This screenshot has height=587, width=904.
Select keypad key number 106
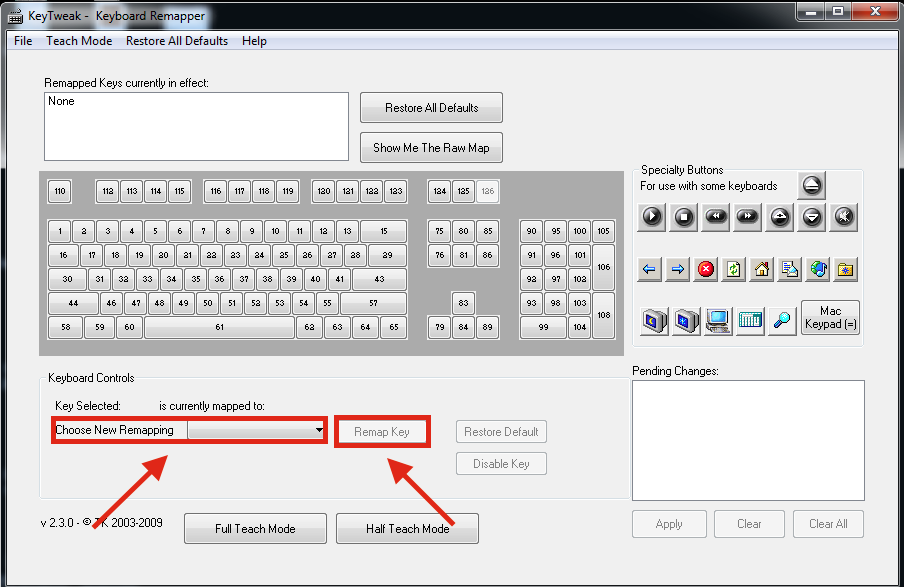604,267
